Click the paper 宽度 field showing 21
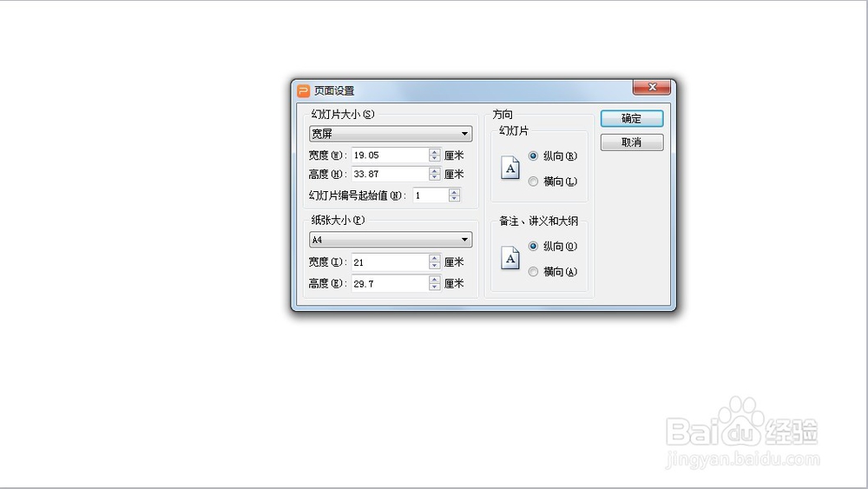The width and height of the screenshot is (868, 489). [391, 262]
